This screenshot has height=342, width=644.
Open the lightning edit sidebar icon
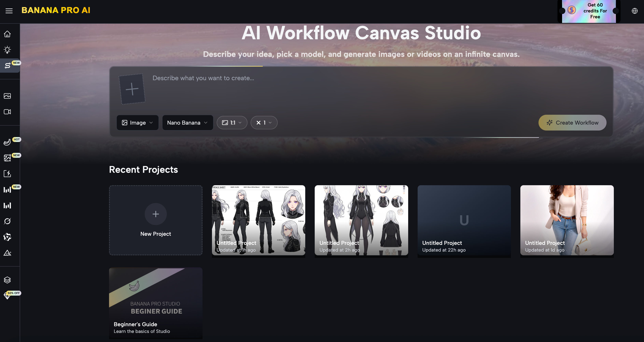point(7,174)
